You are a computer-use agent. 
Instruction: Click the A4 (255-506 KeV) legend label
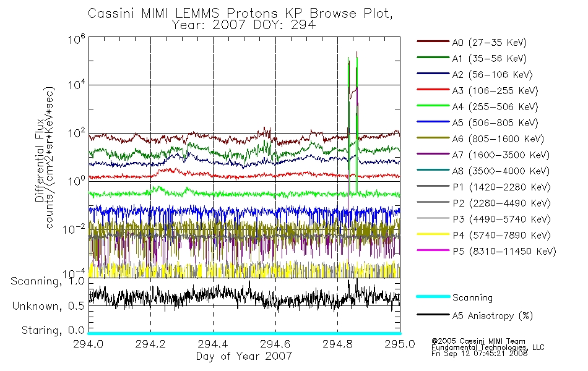tap(495, 107)
